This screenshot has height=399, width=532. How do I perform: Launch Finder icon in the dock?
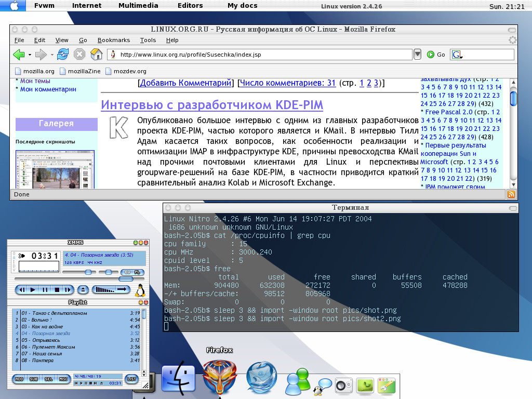(178, 379)
